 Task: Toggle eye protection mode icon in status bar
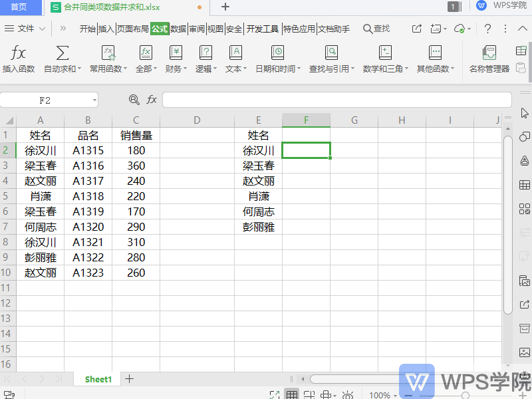pyautogui.click(x=348, y=394)
